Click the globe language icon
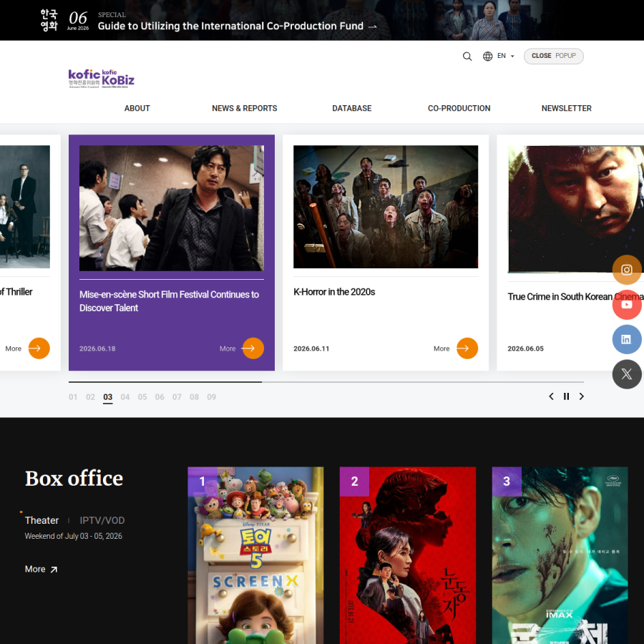The height and width of the screenshot is (644, 644). (487, 57)
